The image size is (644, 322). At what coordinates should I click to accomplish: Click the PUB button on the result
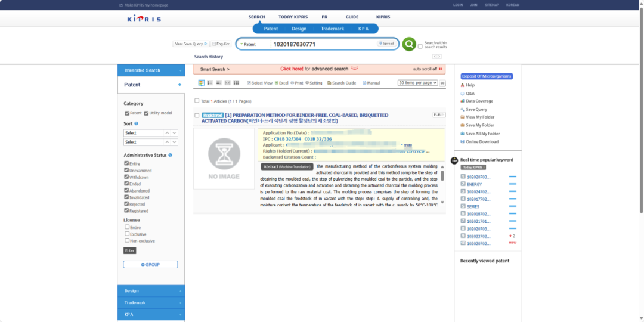tap(439, 115)
